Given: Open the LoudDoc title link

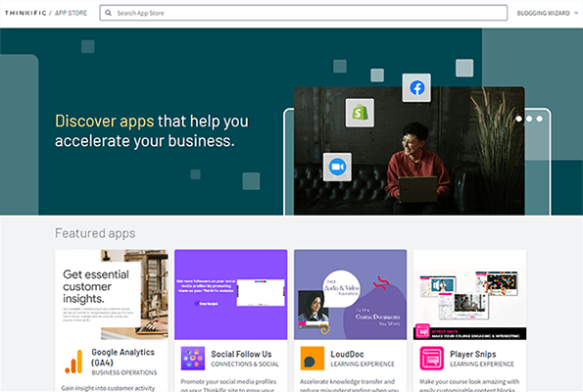Looking at the screenshot, I should (347, 354).
